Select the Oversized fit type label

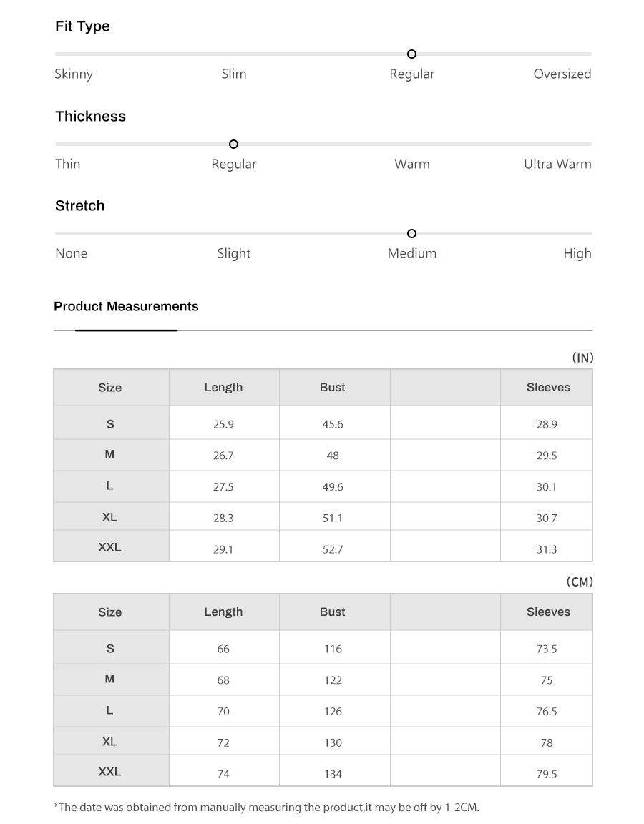(562, 74)
